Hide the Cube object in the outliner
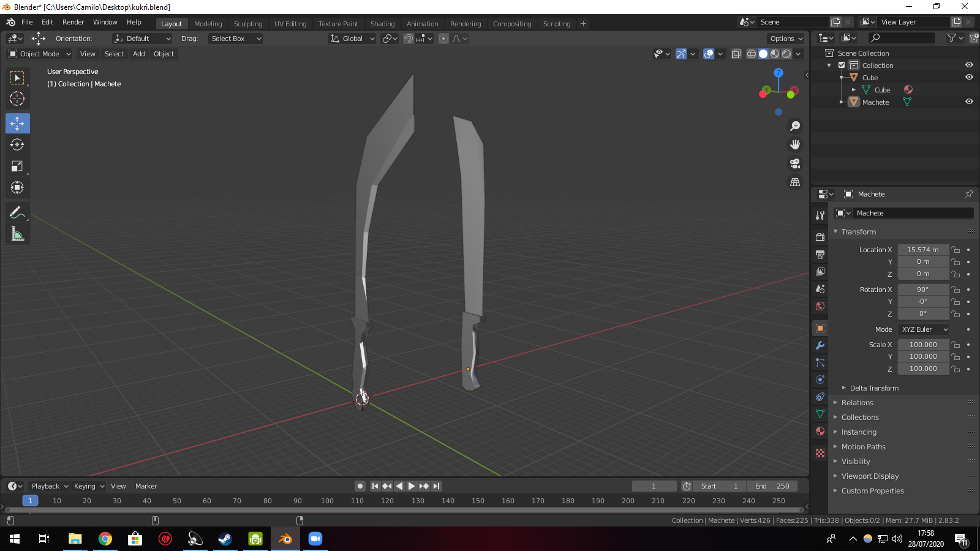The width and height of the screenshot is (980, 551). click(969, 77)
